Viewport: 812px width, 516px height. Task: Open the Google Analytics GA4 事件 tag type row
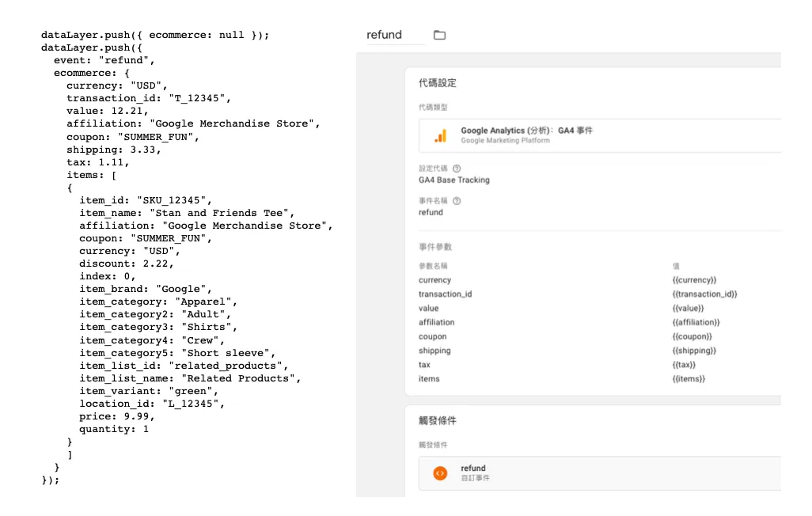click(600, 136)
